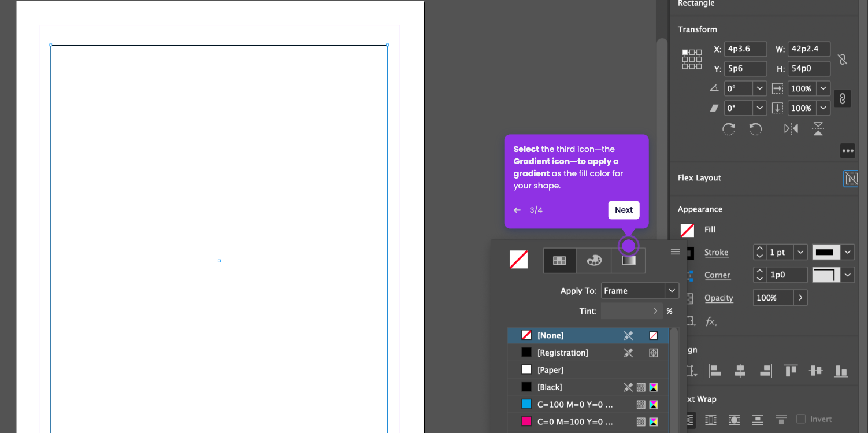The width and height of the screenshot is (868, 433).
Task: Open the scale Y percentage dropdown
Action: click(x=824, y=108)
